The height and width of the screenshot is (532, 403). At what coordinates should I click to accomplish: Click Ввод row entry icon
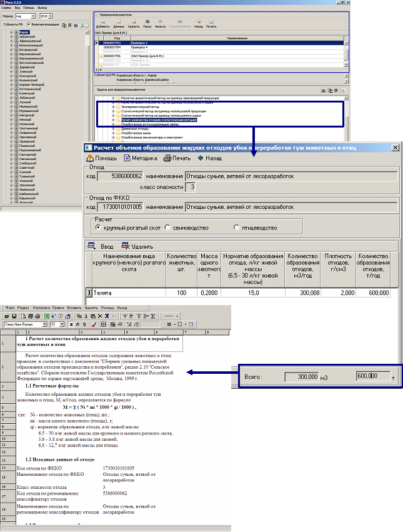point(91,246)
